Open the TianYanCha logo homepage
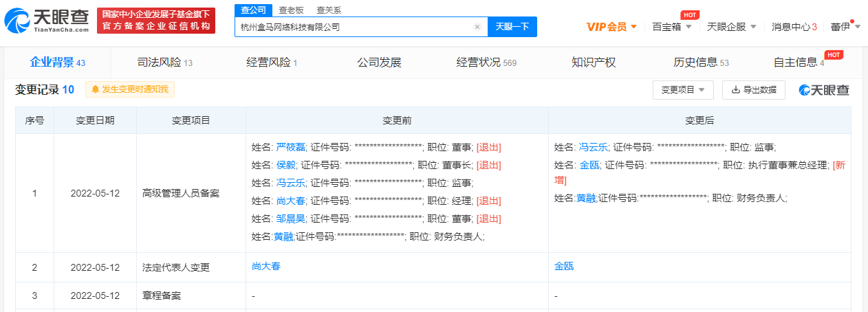Image resolution: width=868 pixels, height=312 pixels. coord(47,21)
